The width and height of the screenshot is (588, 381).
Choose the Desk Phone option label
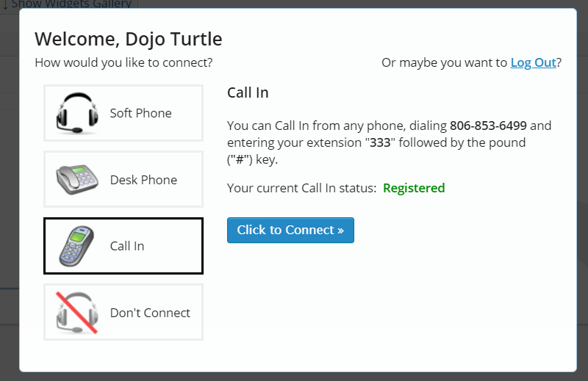(x=143, y=180)
